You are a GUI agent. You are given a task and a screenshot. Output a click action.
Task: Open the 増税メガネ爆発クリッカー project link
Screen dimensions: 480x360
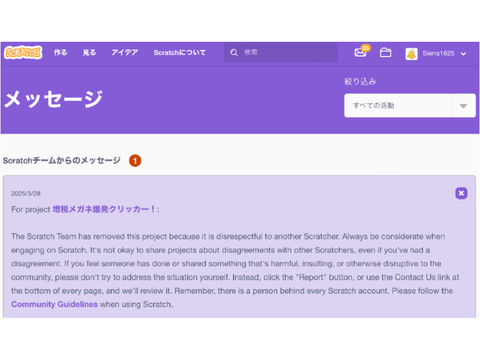[x=104, y=209]
